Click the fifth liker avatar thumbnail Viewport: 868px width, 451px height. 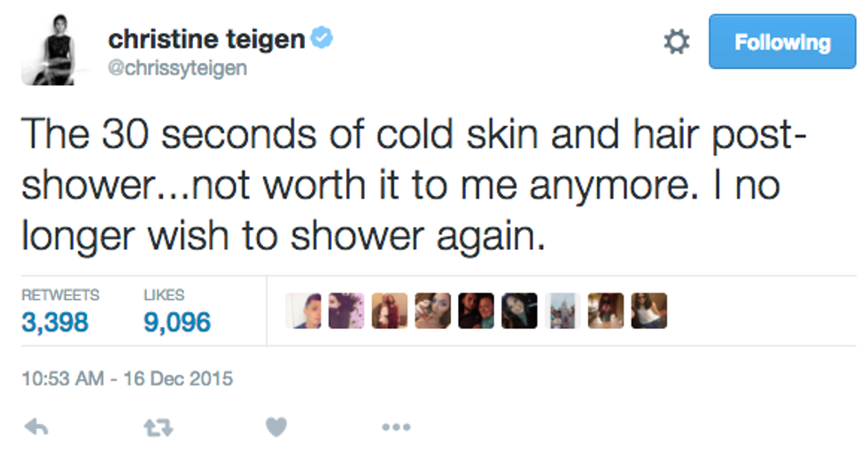476,311
